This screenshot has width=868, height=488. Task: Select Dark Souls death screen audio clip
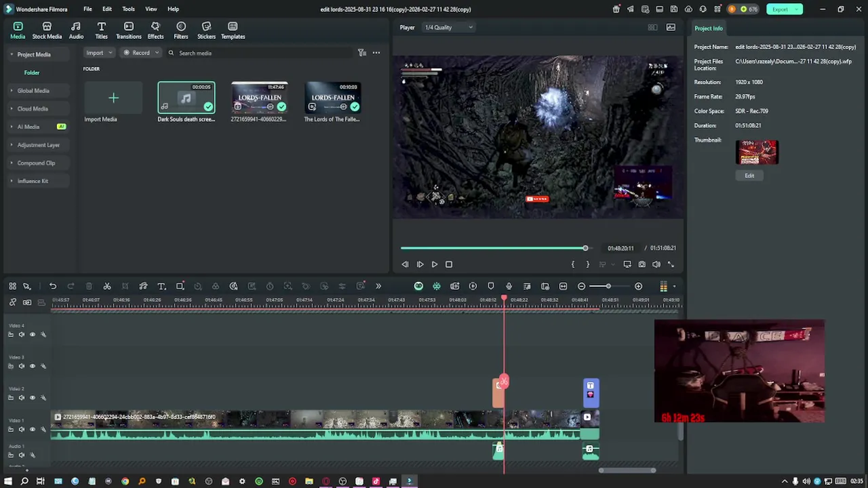click(186, 98)
